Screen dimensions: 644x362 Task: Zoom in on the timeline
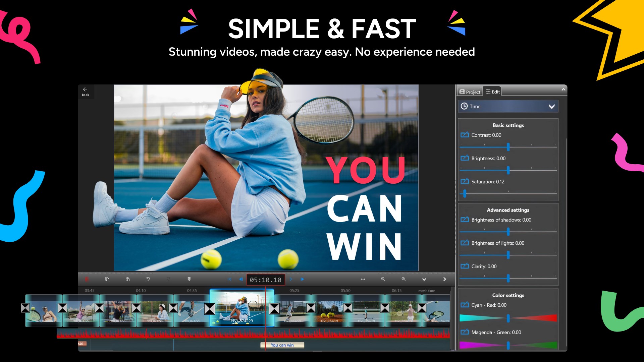[404, 279]
